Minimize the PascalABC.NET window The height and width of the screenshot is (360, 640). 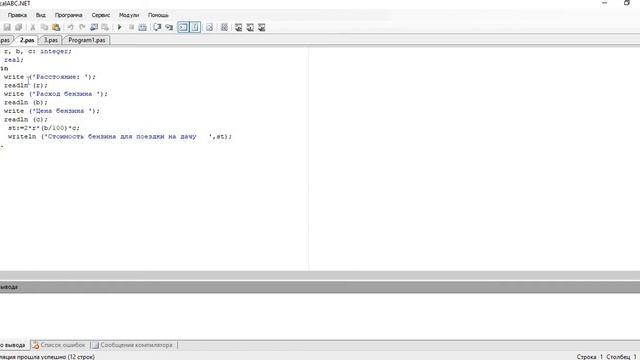coord(604,3)
